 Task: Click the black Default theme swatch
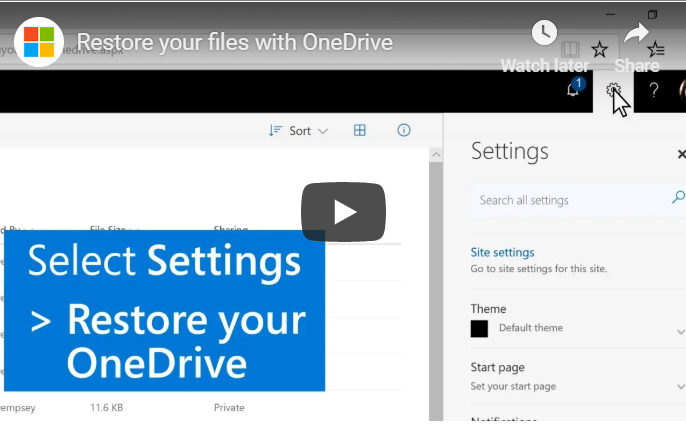(x=479, y=329)
